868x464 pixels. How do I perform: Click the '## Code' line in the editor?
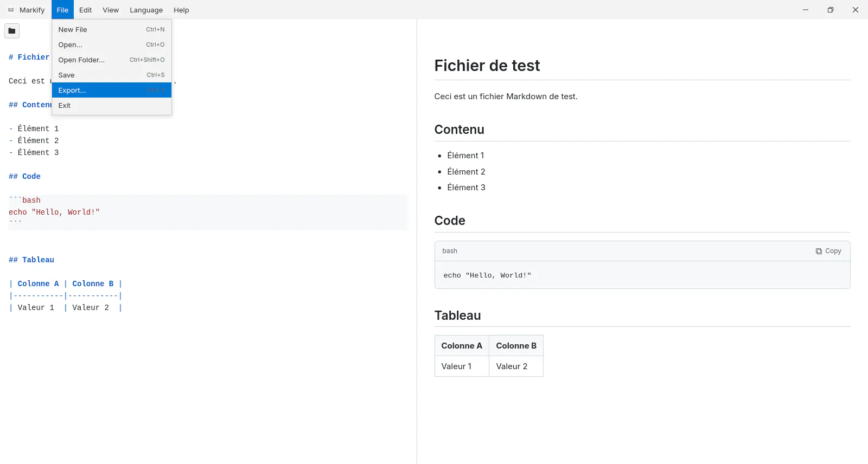[x=24, y=176]
